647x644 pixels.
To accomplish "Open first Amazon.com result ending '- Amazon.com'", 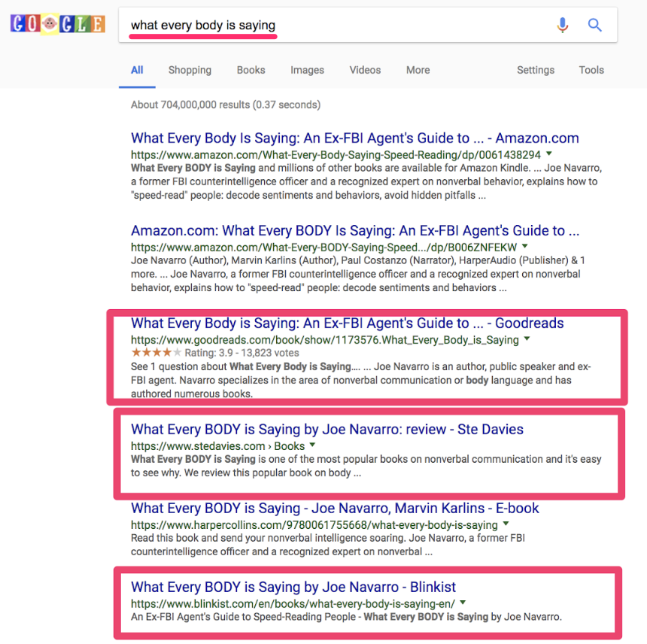I will [x=355, y=138].
